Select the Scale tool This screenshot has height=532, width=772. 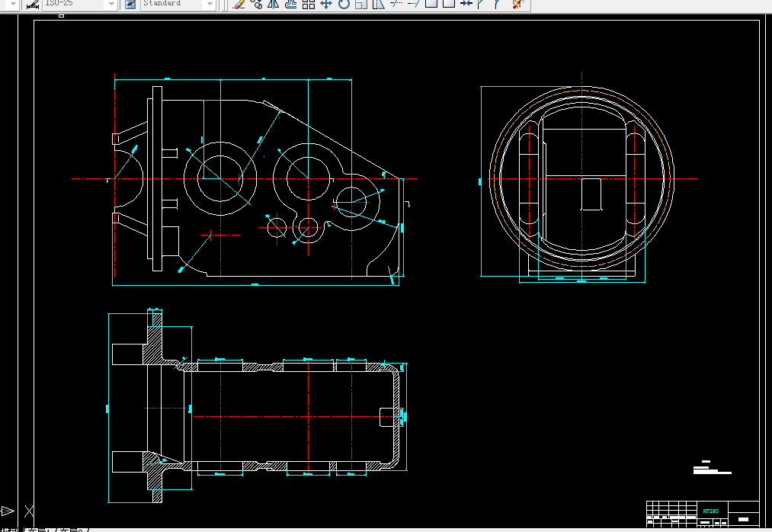[x=361, y=4]
